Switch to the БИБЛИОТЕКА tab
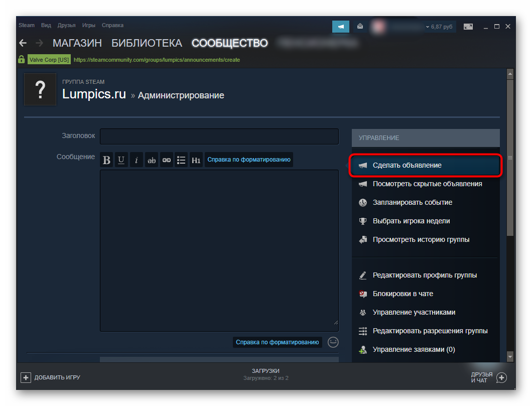 pyautogui.click(x=147, y=43)
